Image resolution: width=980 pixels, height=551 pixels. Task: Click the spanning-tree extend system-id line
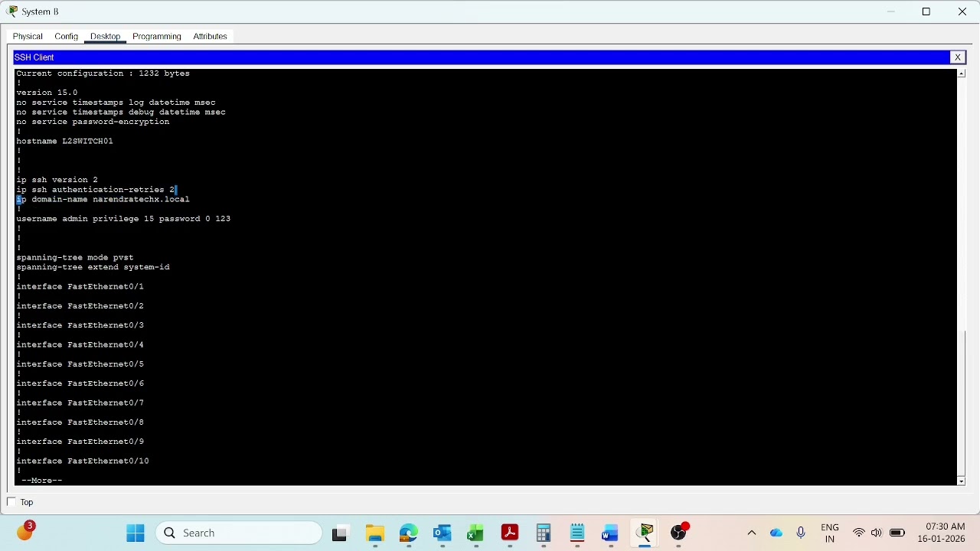[93, 267]
